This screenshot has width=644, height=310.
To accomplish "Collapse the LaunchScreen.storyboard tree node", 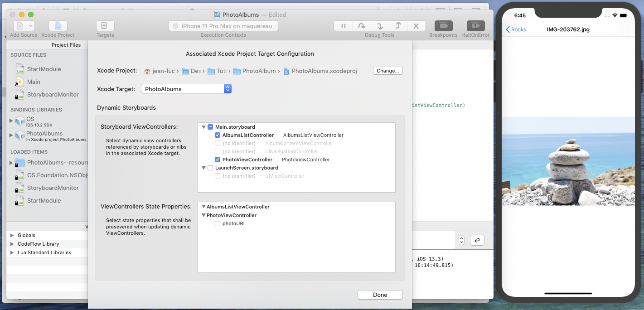I will coord(203,168).
